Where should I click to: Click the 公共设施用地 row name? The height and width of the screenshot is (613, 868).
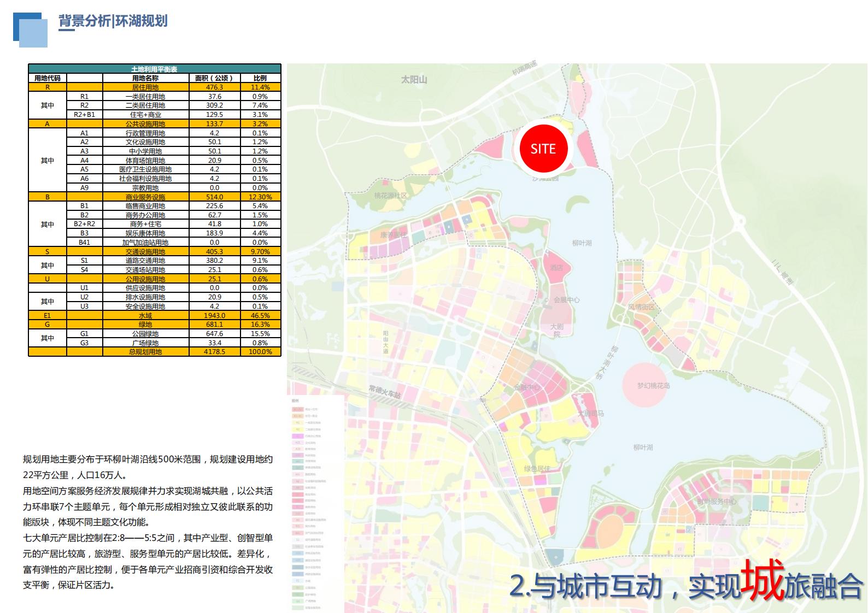pos(145,124)
